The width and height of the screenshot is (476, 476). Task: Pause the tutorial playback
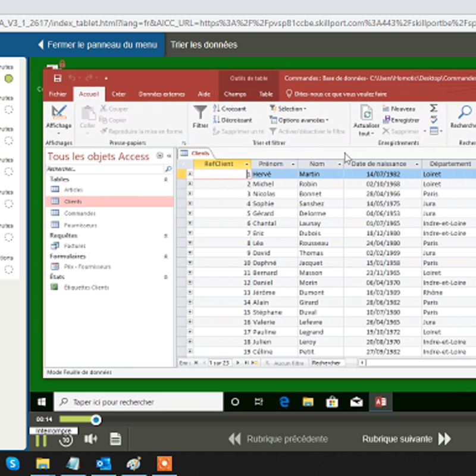coord(41,440)
